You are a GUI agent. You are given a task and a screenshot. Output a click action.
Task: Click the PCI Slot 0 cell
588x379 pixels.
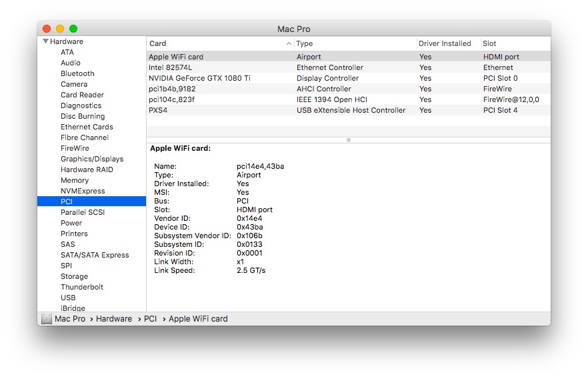coord(500,78)
